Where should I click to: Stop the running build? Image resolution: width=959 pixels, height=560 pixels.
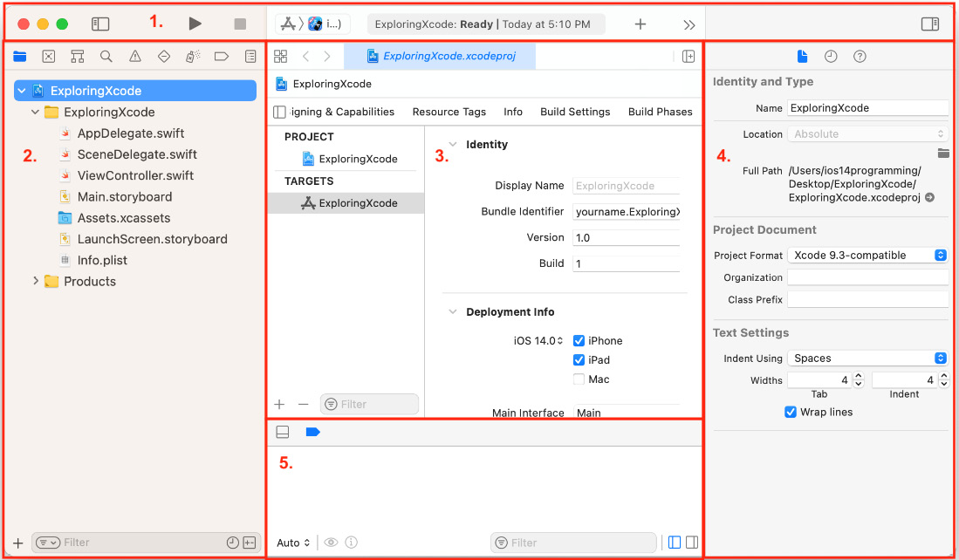(x=240, y=24)
